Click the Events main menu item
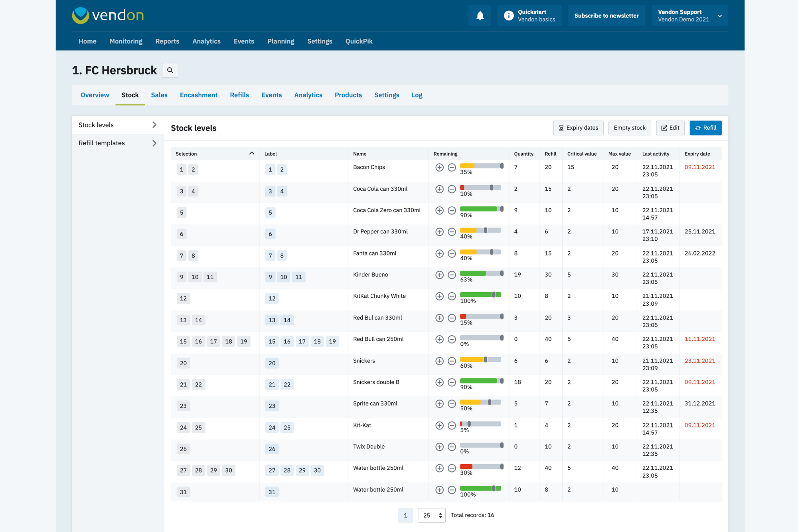798x532 pixels. (244, 41)
